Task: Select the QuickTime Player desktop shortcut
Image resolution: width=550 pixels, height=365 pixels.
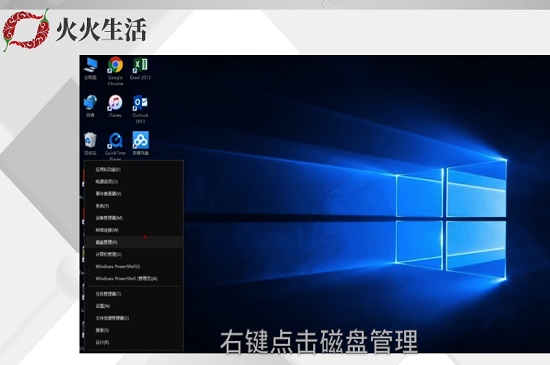Action: click(115, 146)
